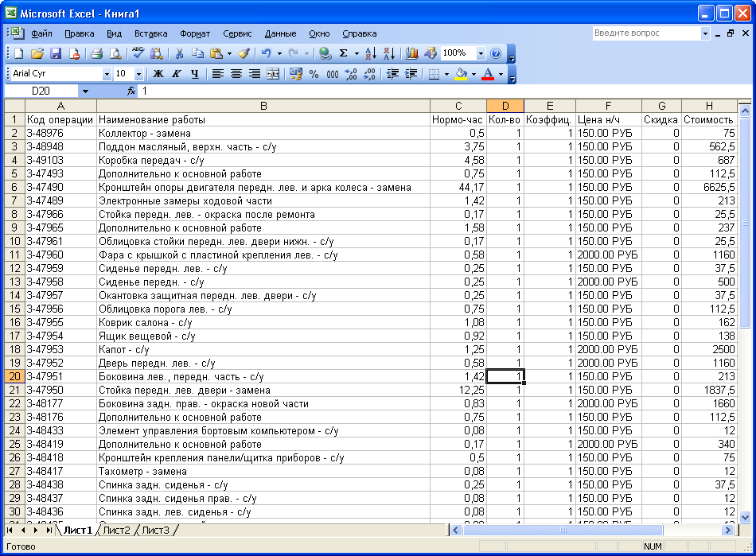Select column F header
The width and height of the screenshot is (756, 556).
click(x=608, y=106)
